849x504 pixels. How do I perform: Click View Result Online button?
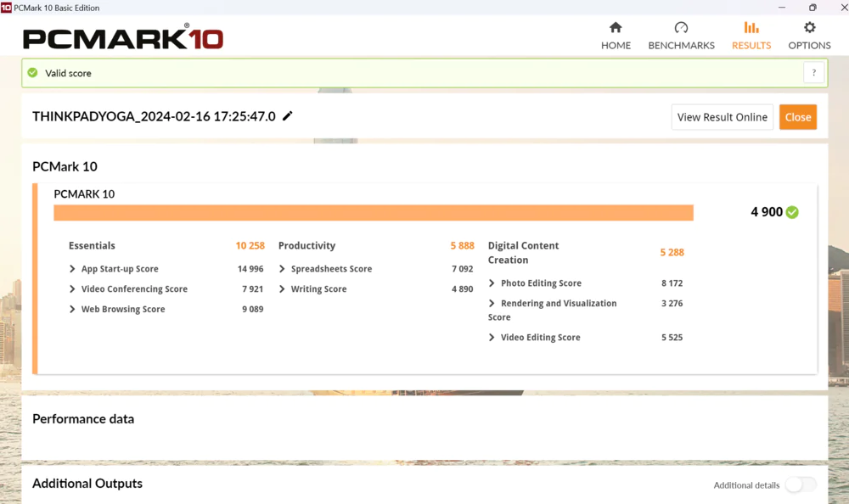(722, 117)
